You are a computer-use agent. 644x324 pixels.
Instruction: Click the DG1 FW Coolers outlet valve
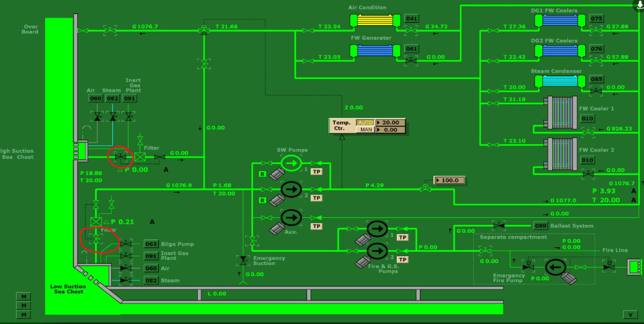[596, 31]
